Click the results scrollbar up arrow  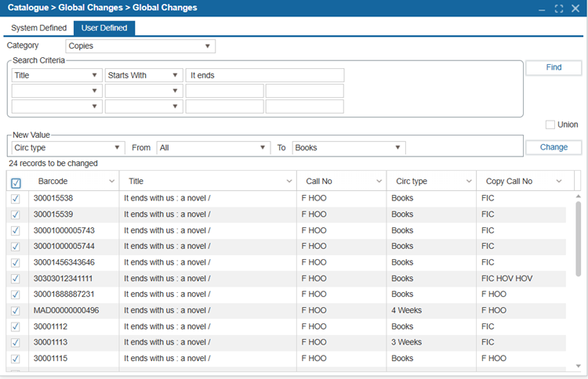point(579,197)
